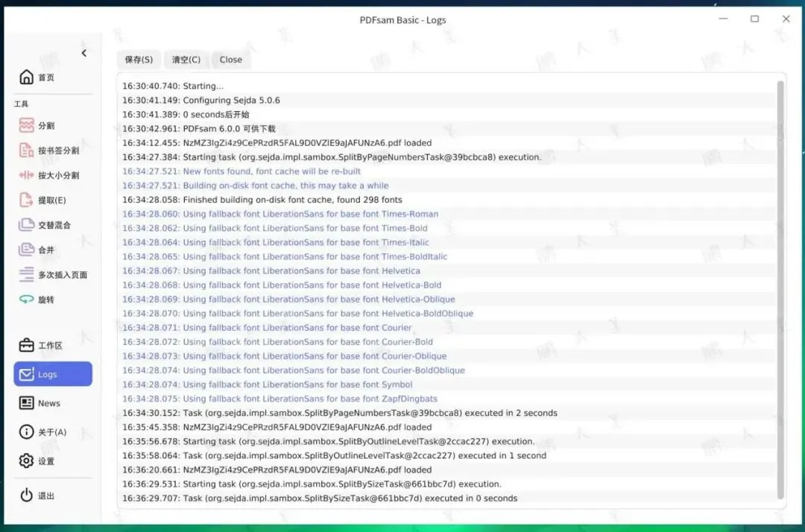
Task: Maximize the PDFsam Basic window
Action: point(754,19)
